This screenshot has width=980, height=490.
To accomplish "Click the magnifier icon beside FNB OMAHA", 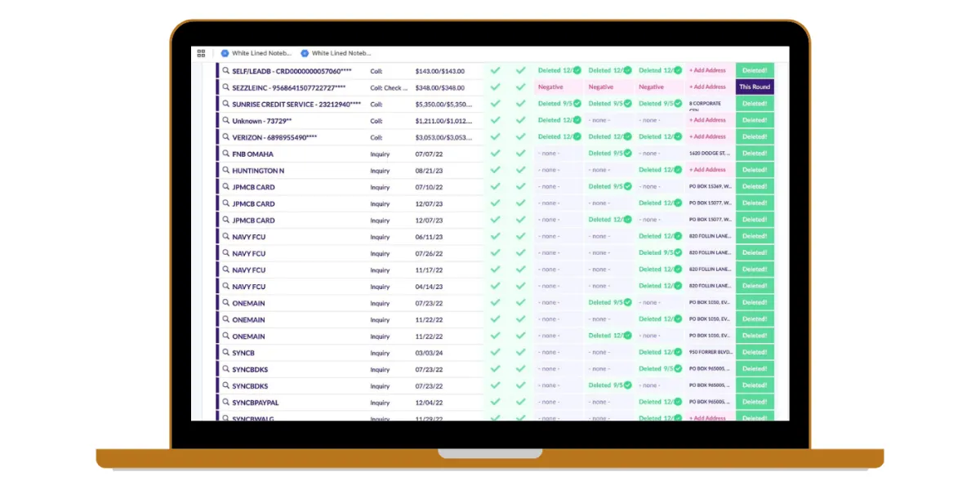I will (226, 154).
